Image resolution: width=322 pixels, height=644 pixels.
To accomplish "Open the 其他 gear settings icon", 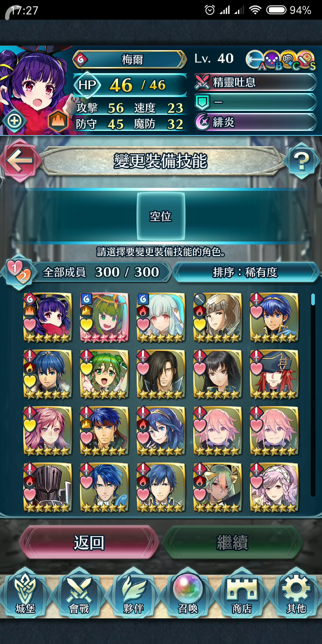I will (x=296, y=594).
